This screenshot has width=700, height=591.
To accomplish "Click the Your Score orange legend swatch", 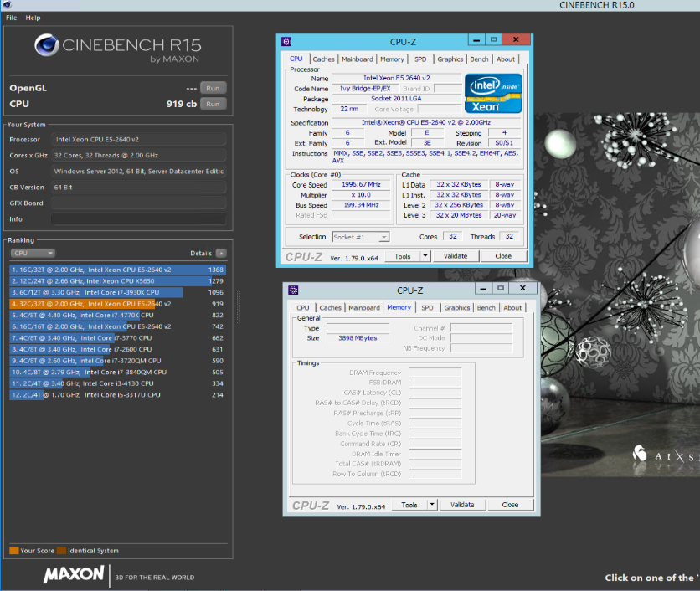I will click(x=14, y=550).
